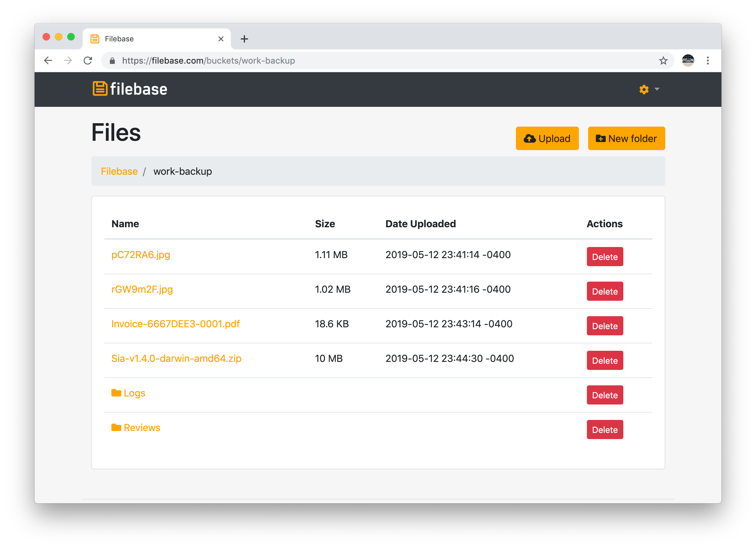Click the back navigation arrow
The width and height of the screenshot is (756, 549).
48,61
